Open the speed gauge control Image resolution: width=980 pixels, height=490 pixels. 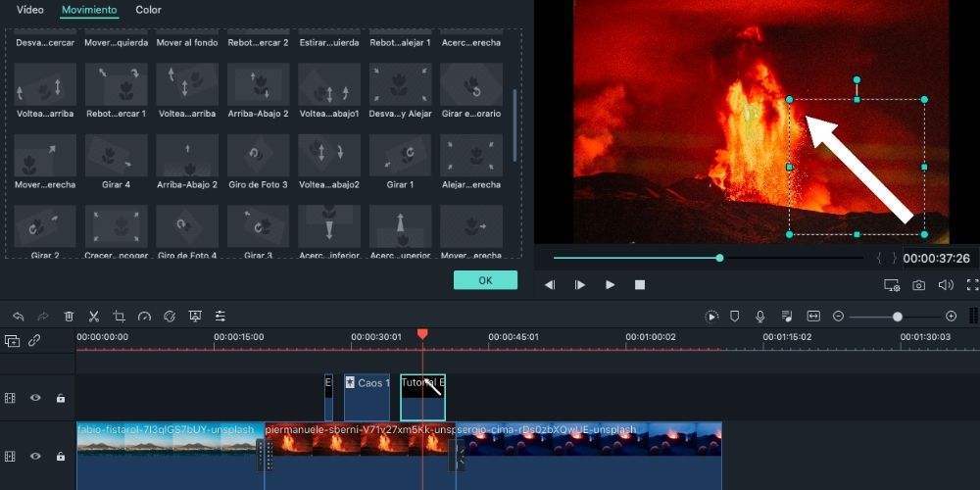click(x=144, y=317)
